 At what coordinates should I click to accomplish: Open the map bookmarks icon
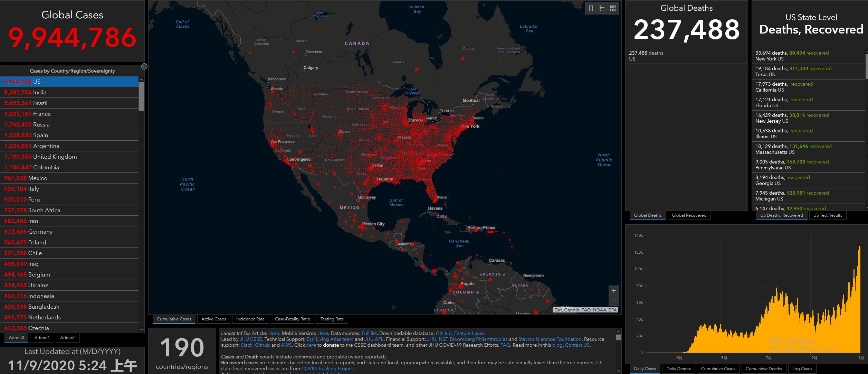point(591,8)
